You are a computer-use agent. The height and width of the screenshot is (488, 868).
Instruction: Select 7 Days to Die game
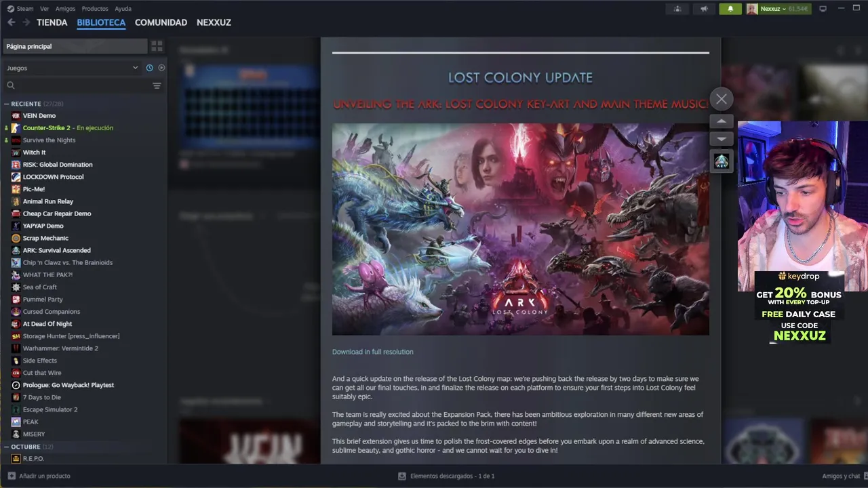click(41, 397)
